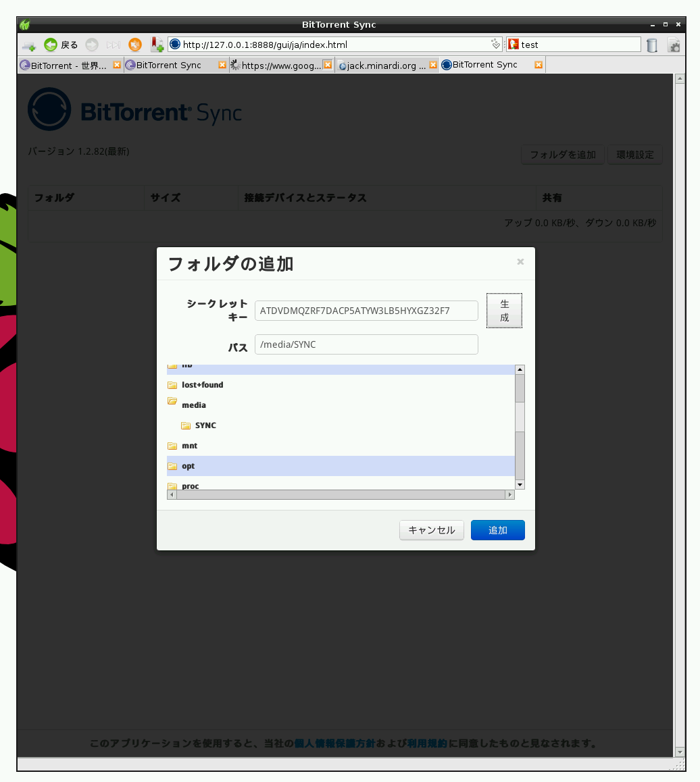This screenshot has width=700, height=782.
Task: Select the 'media' folder in the tree
Action: [194, 405]
